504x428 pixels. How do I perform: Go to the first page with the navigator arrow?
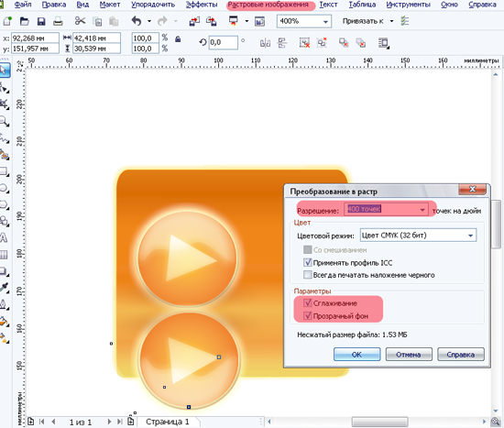[x=42, y=422]
